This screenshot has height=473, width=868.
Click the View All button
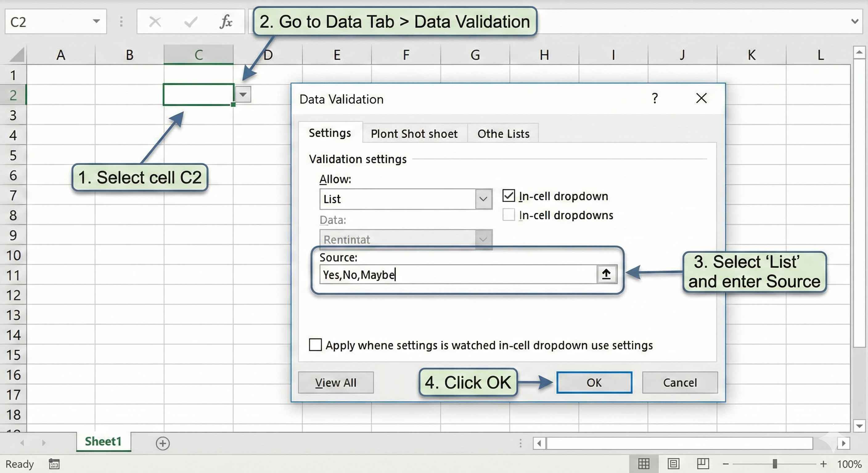(336, 382)
